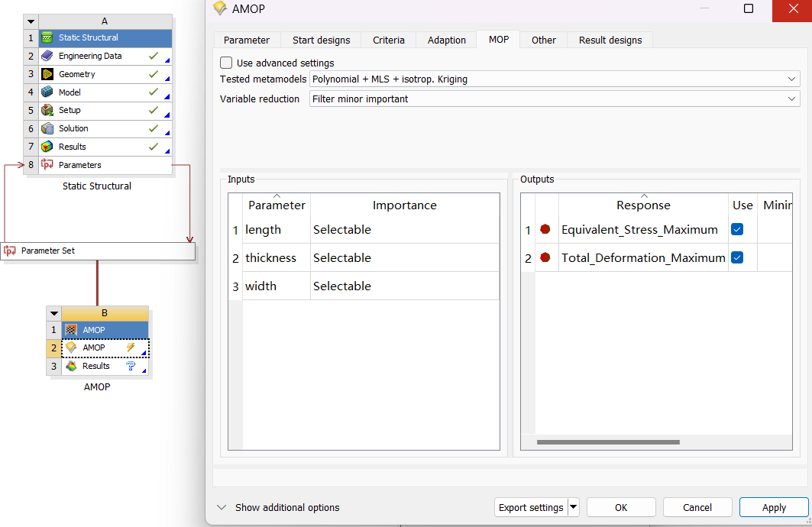Open the Tested metamodels dropdown
Screen dimensions: 812x527
[x=555, y=79]
